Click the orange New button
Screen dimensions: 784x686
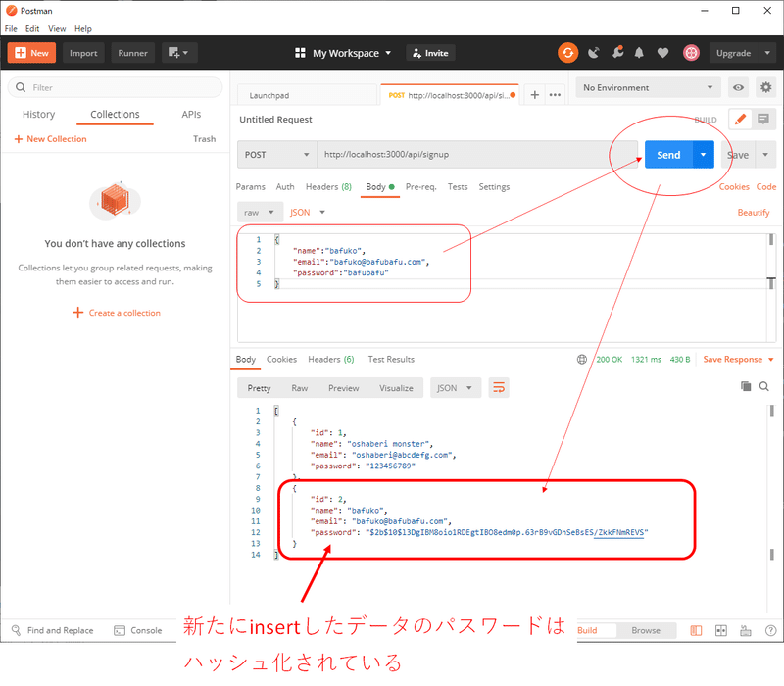tap(31, 53)
